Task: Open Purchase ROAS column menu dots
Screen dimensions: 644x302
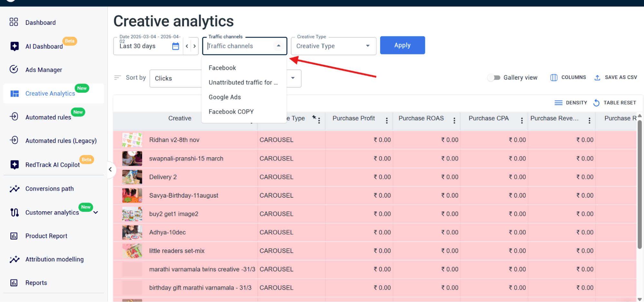Action: pos(454,120)
